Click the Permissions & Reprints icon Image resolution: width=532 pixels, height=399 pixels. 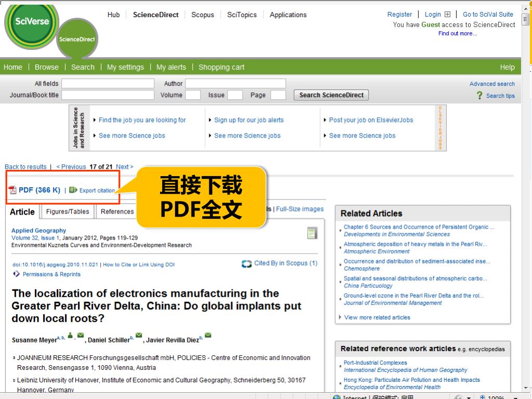pos(16,274)
